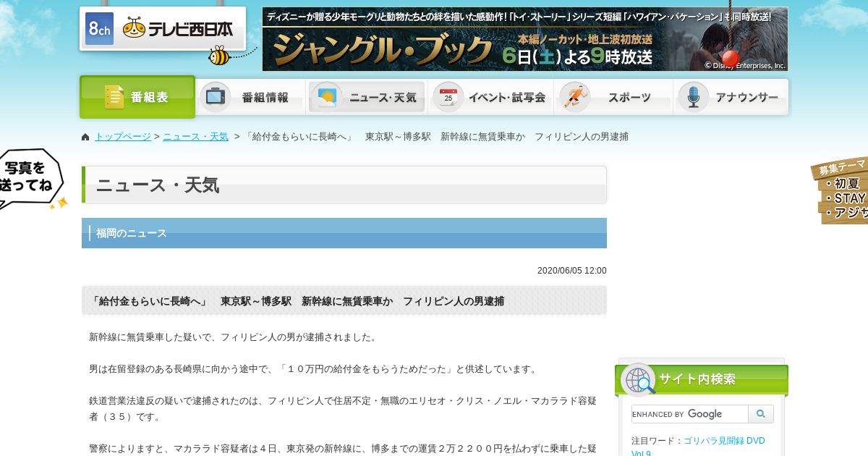Open the ゴリパラ見聞録 DVD link
The width and height of the screenshot is (868, 456).
[698, 447]
